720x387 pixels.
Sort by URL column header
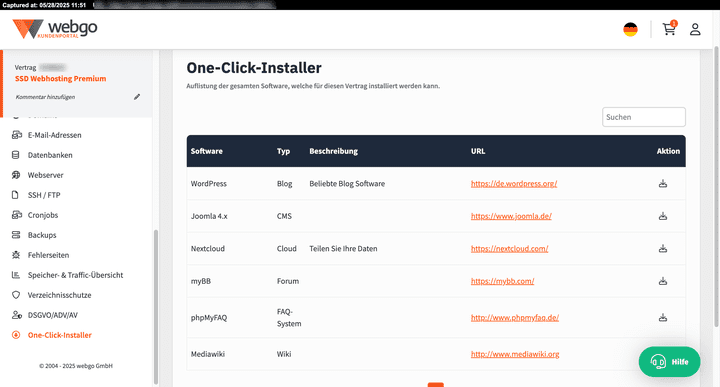coord(478,151)
